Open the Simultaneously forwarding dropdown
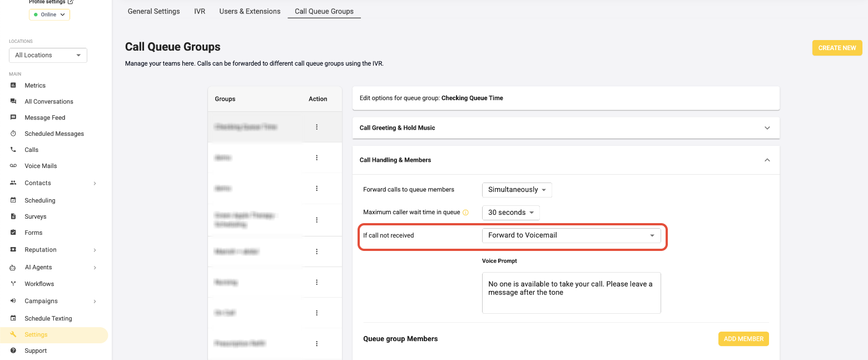Image resolution: width=868 pixels, height=360 pixels. click(x=517, y=190)
